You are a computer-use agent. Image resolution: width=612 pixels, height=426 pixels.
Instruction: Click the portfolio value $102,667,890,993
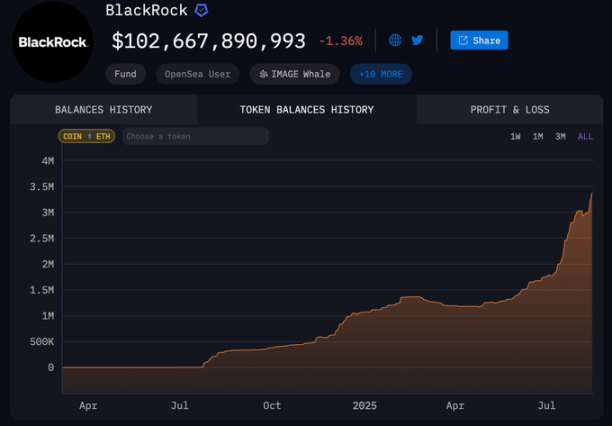coord(208,41)
